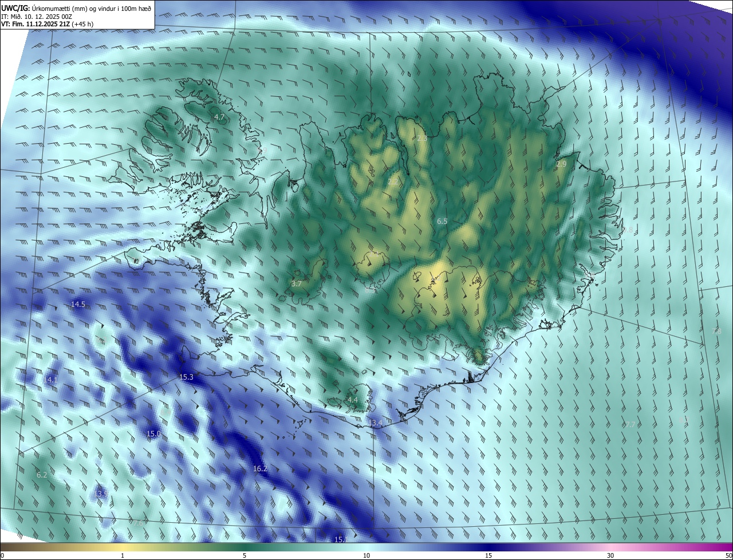
Task: Click the colorbar tick label "30"
Action: coord(610,555)
